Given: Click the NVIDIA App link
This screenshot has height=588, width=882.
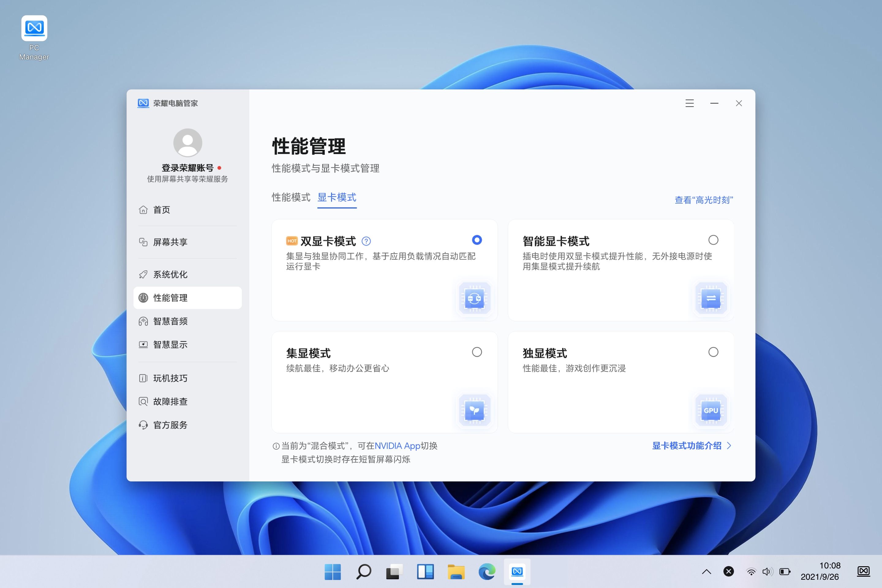Looking at the screenshot, I should point(398,446).
